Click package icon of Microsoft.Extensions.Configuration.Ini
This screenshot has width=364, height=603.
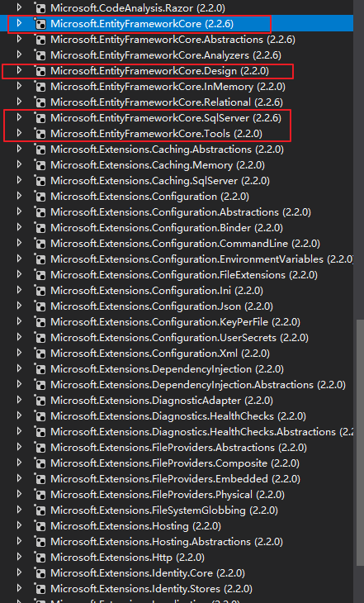pos(40,291)
